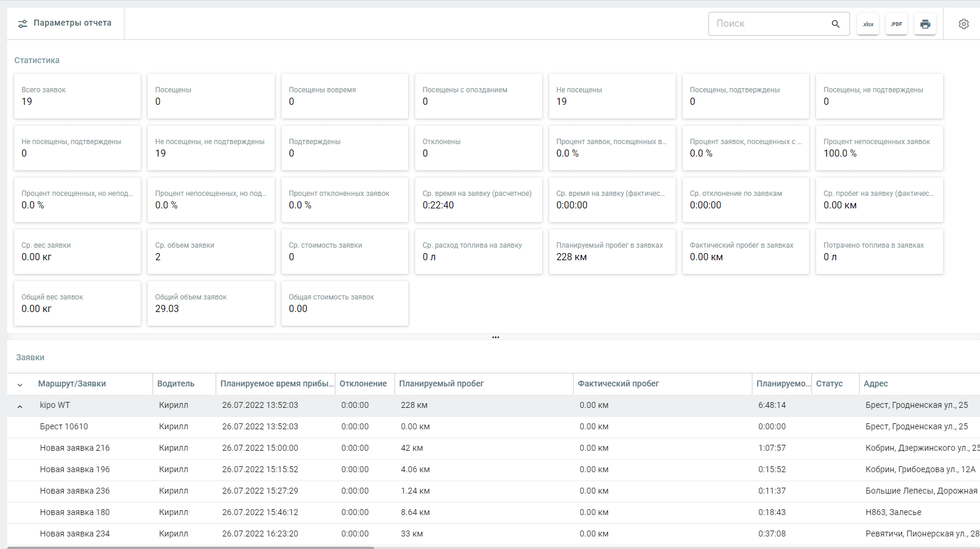
Task: Click the Всего заявок statistic card
Action: pos(77,96)
